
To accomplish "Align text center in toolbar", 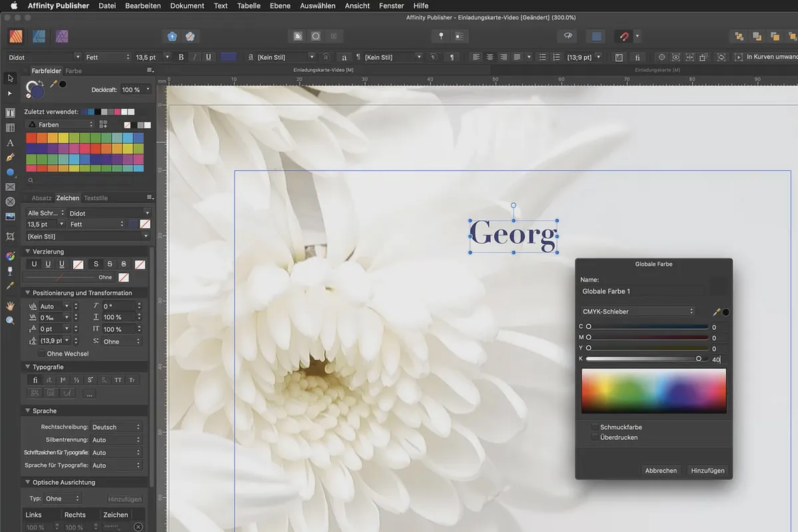I will click(490, 57).
